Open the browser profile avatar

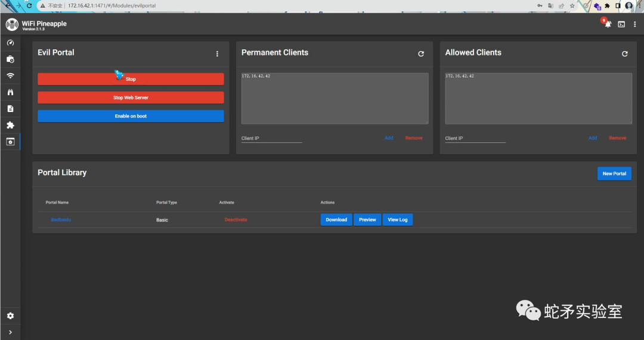coord(629,6)
